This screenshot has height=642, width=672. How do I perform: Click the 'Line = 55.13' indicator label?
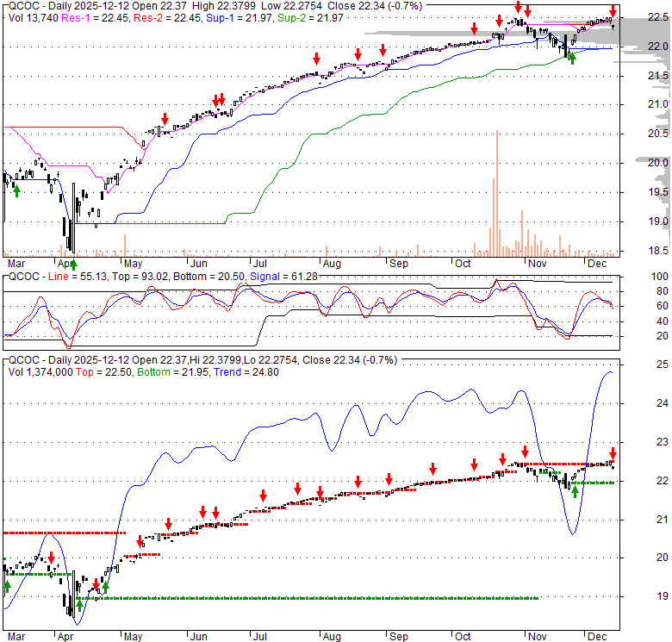(78, 277)
